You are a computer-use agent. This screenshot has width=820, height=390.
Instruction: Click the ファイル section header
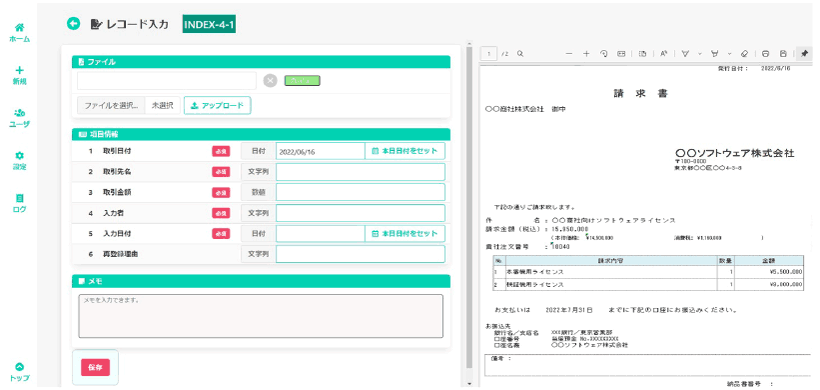(261, 62)
